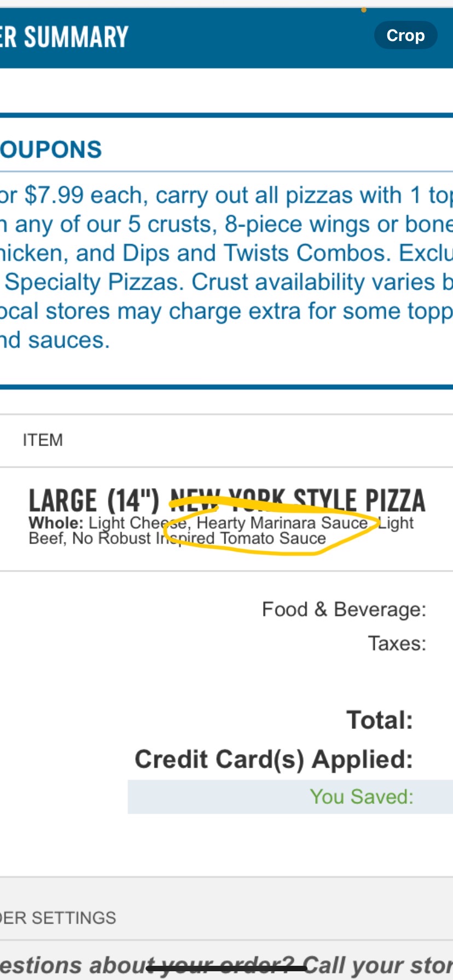Select the Tomato Sauce text in the toppings
This screenshot has height=980, width=453.
point(273,539)
